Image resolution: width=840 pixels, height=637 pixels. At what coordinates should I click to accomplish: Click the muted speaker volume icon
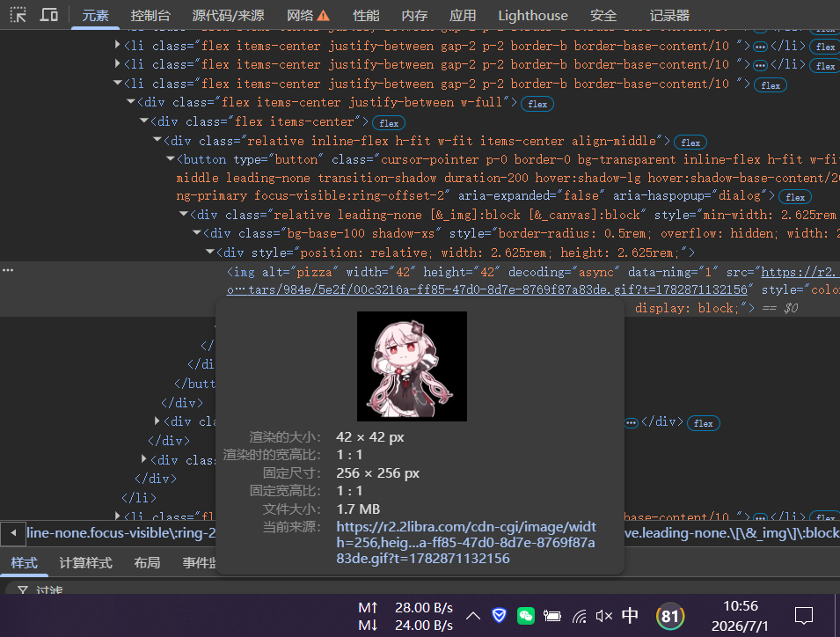click(603, 616)
